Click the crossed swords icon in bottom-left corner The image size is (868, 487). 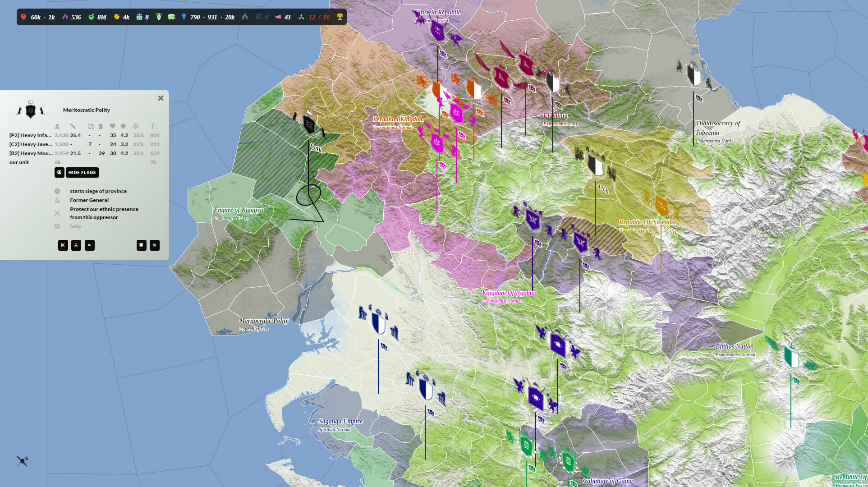click(22, 461)
